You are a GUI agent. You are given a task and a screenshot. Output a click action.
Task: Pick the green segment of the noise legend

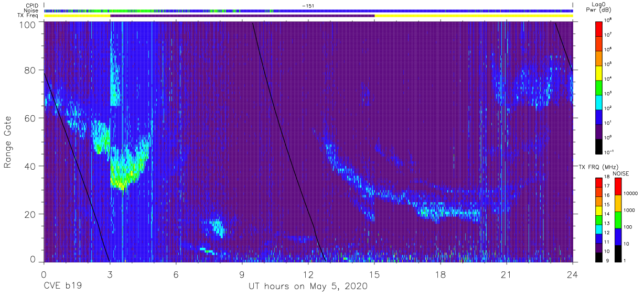tap(617, 220)
